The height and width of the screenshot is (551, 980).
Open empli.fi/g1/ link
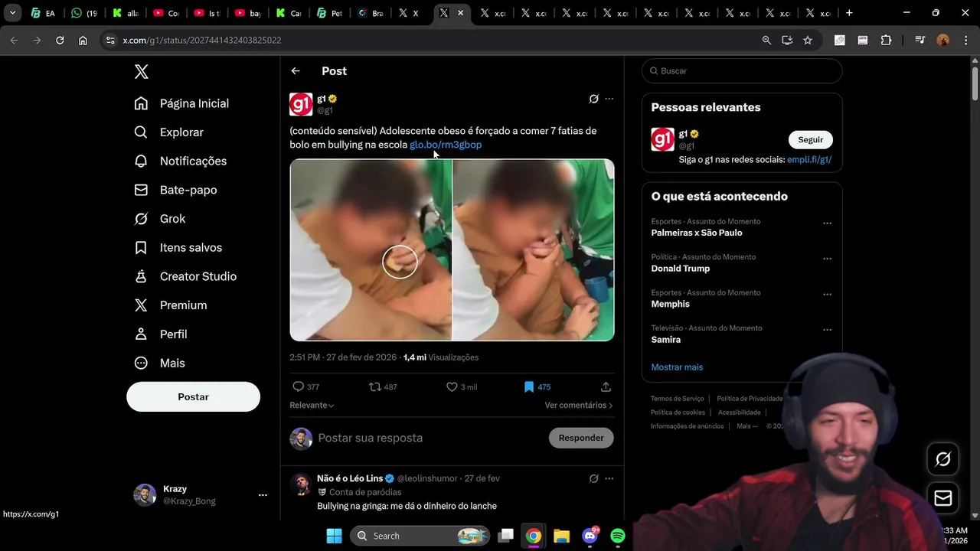coord(809,160)
